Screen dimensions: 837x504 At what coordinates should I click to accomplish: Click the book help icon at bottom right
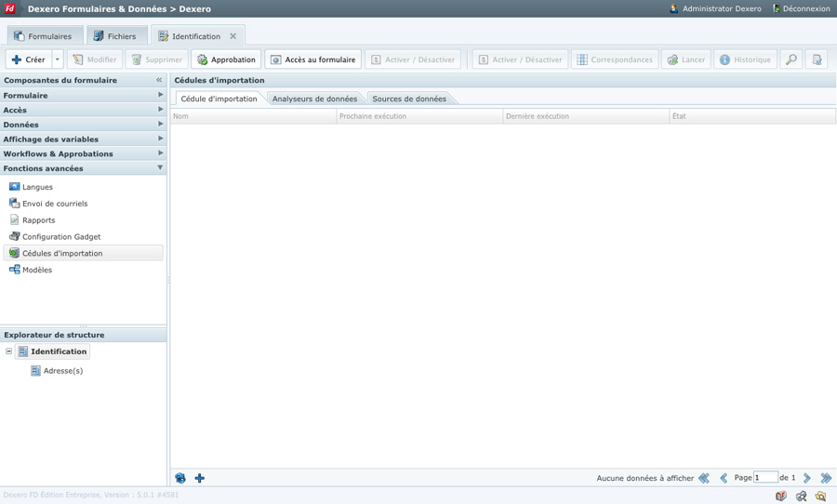coord(781,496)
